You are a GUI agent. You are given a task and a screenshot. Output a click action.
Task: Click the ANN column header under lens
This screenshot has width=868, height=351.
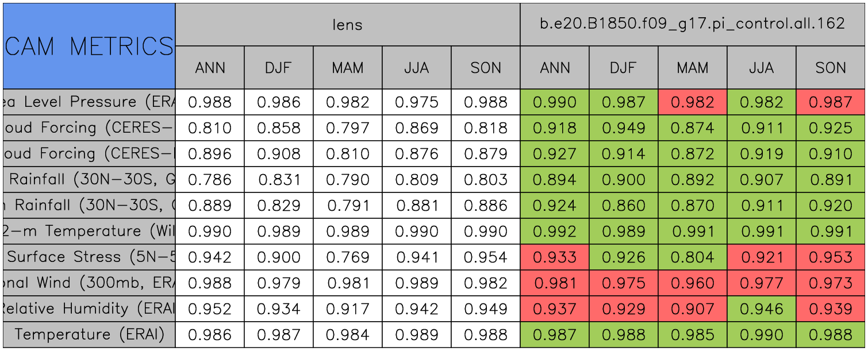click(x=210, y=68)
